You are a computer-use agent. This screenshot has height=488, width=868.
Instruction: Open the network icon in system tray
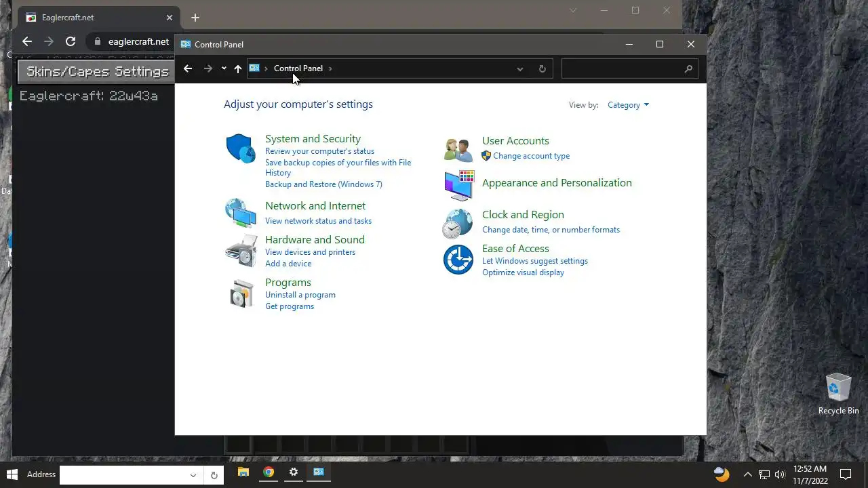click(764, 474)
